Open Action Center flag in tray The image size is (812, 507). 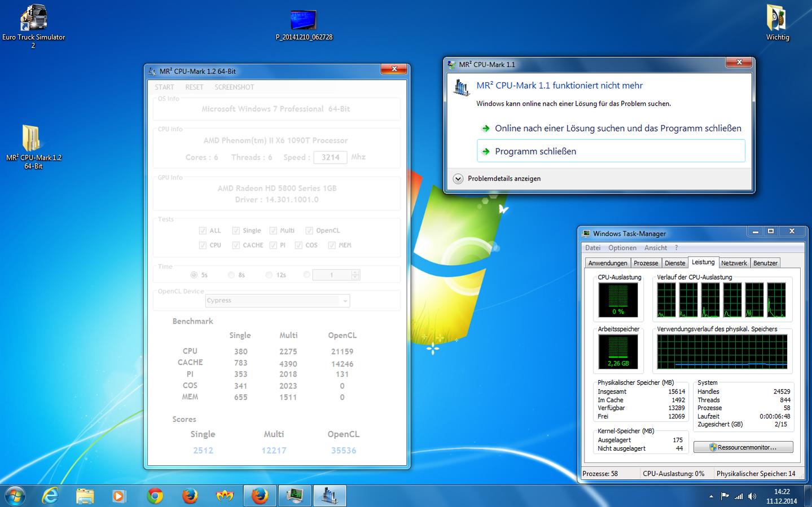725,496
